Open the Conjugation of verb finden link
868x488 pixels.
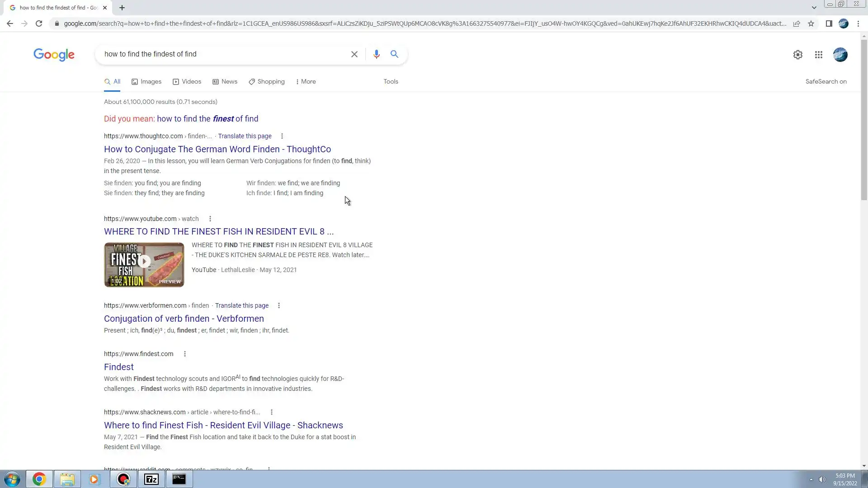[x=184, y=319]
